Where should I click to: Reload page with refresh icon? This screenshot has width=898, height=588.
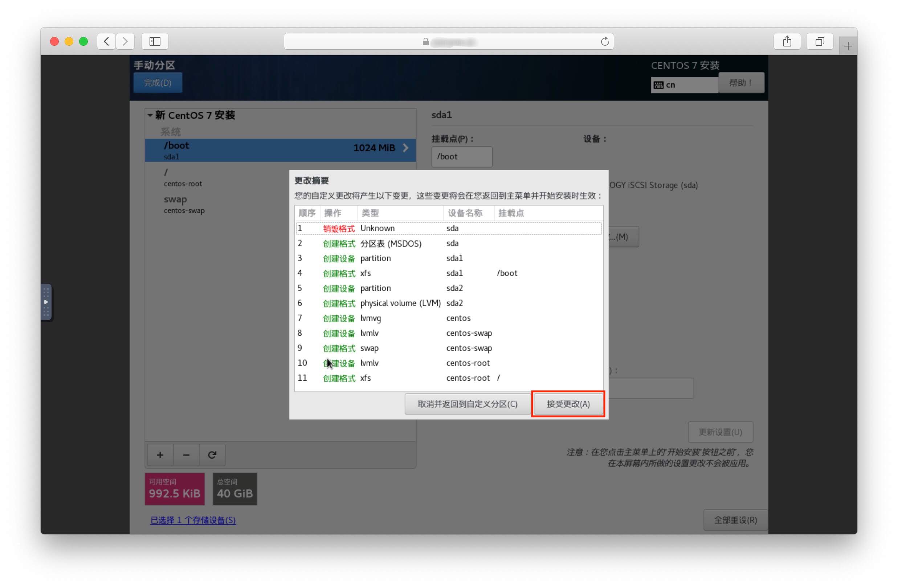[x=604, y=41]
